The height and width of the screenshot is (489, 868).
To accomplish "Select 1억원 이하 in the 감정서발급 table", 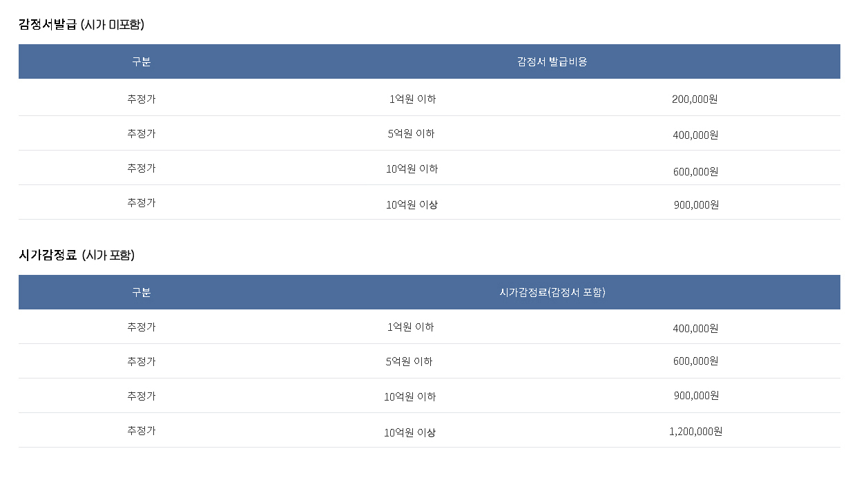I will (x=412, y=99).
